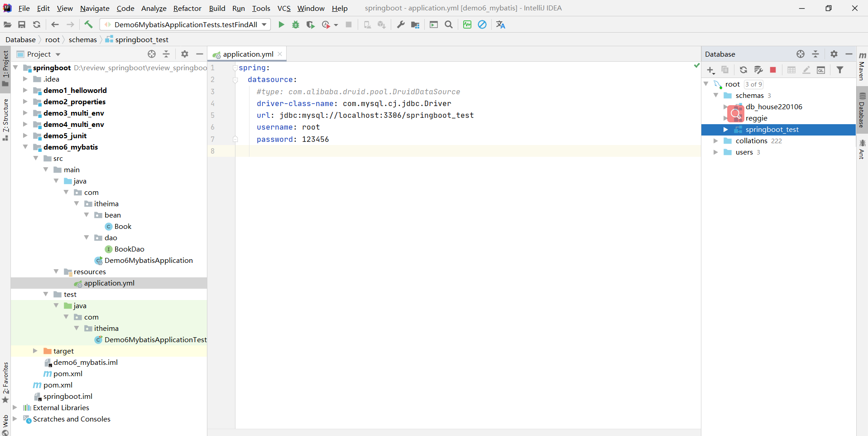Click the Filter funnel icon in Database panel
Image resolution: width=868 pixels, height=436 pixels.
pos(840,70)
